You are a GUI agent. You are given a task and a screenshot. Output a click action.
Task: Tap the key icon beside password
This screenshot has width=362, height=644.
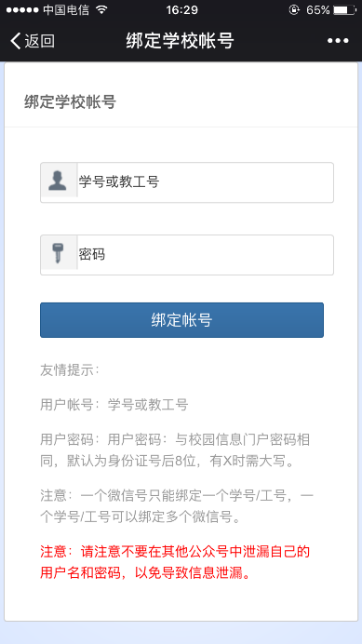pyautogui.click(x=58, y=253)
